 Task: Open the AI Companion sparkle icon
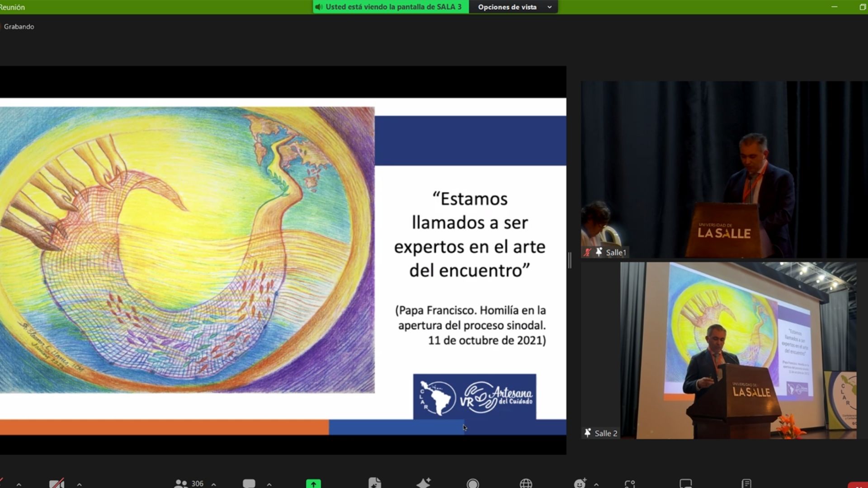coord(424,483)
